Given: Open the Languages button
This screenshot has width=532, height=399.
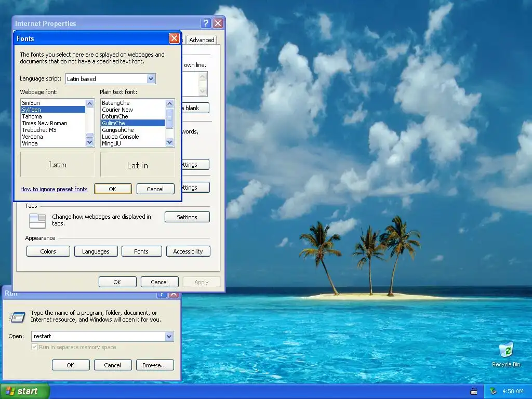Looking at the screenshot, I should click(x=96, y=251).
